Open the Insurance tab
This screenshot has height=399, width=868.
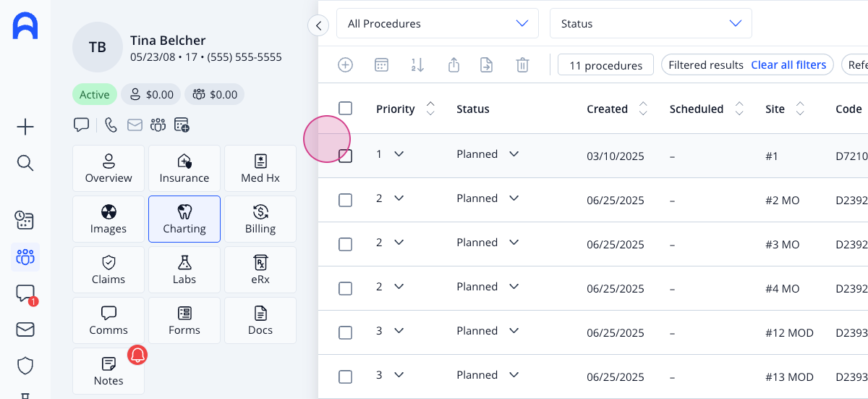[184, 169]
